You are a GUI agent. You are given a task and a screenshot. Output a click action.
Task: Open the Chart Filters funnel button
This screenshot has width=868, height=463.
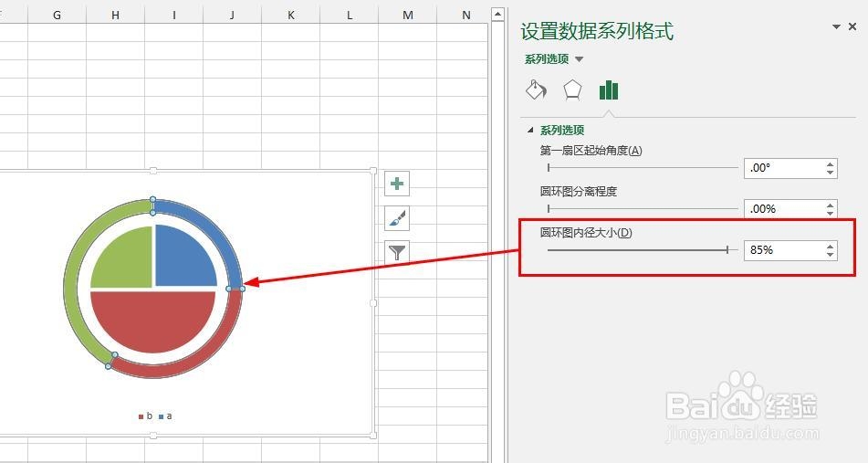click(397, 253)
